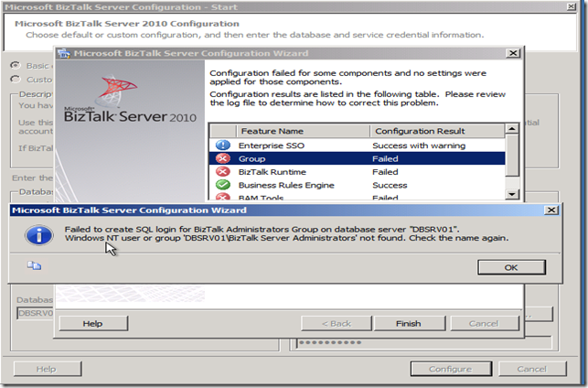Screen dimensions: 588x388
Task: Click the results table scrollbar thumb
Action: point(512,155)
